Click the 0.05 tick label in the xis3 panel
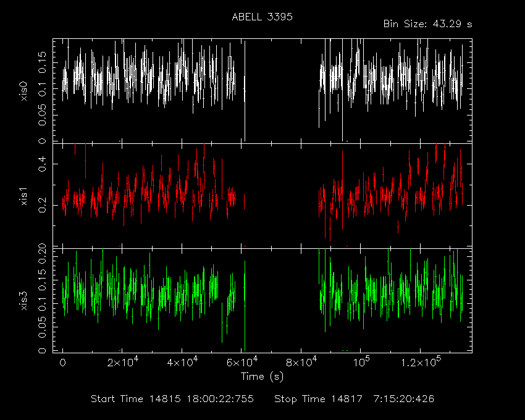 42,327
